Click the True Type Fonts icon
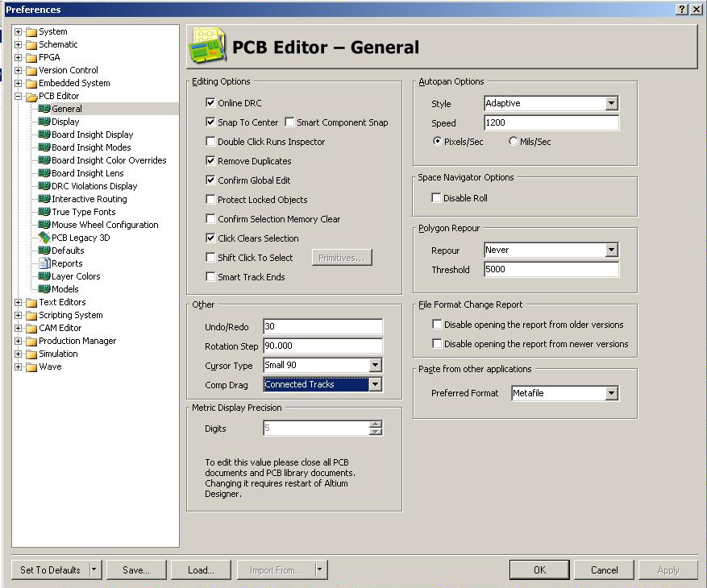 tap(44, 212)
